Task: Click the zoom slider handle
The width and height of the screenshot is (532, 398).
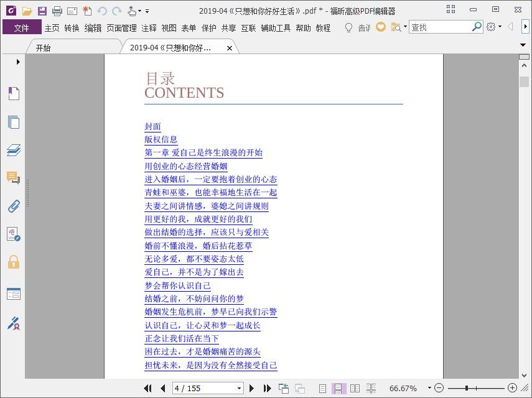Action: [467, 388]
